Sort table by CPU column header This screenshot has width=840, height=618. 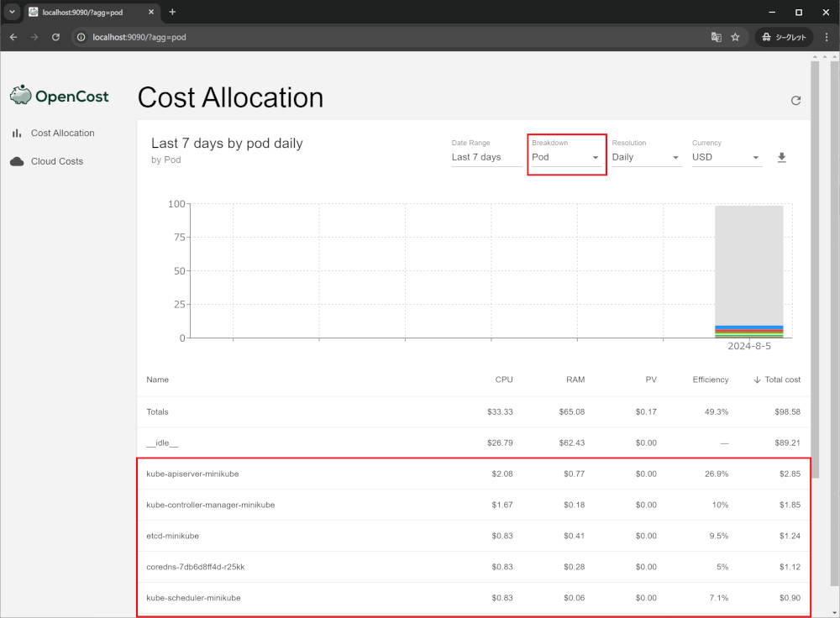coord(503,380)
